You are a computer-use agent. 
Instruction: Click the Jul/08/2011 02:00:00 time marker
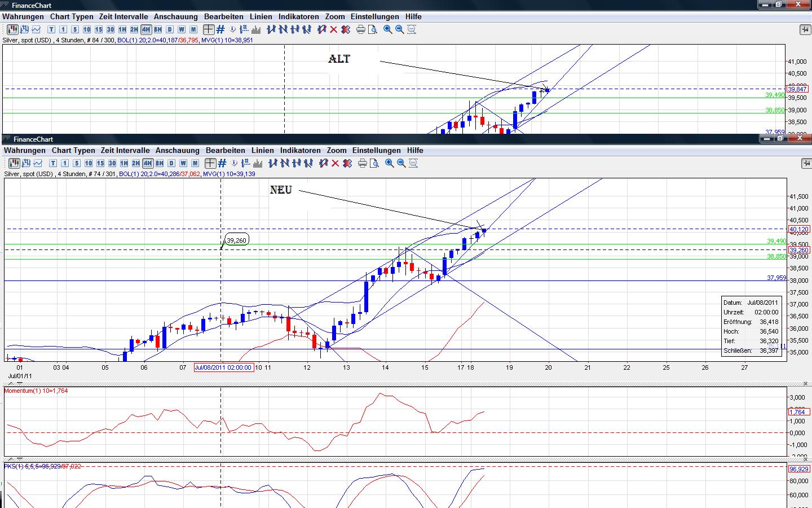tap(223, 367)
